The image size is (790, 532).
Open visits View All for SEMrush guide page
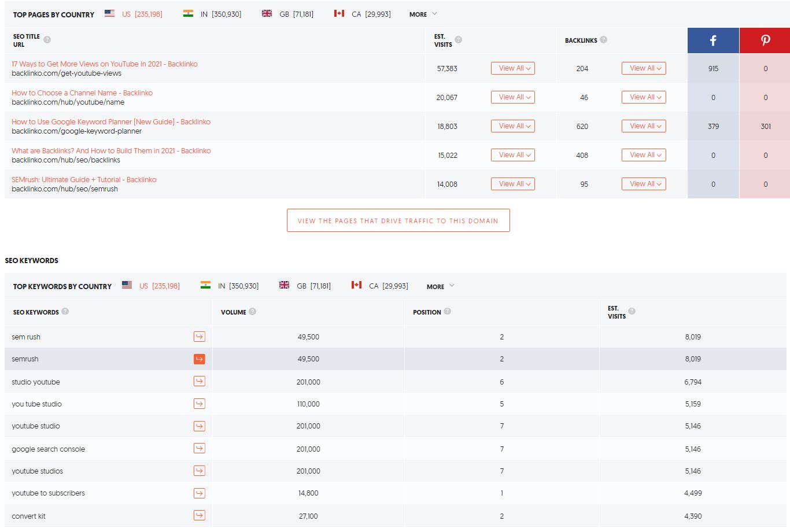(x=513, y=184)
